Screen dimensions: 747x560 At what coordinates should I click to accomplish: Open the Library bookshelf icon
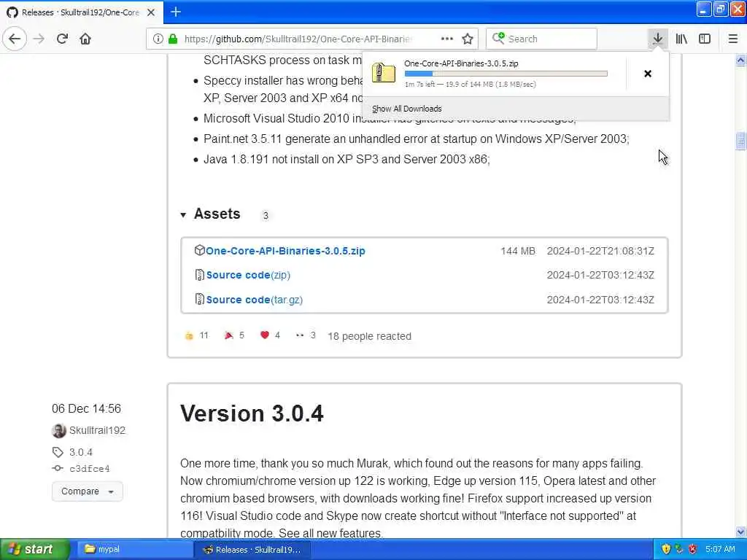(681, 39)
